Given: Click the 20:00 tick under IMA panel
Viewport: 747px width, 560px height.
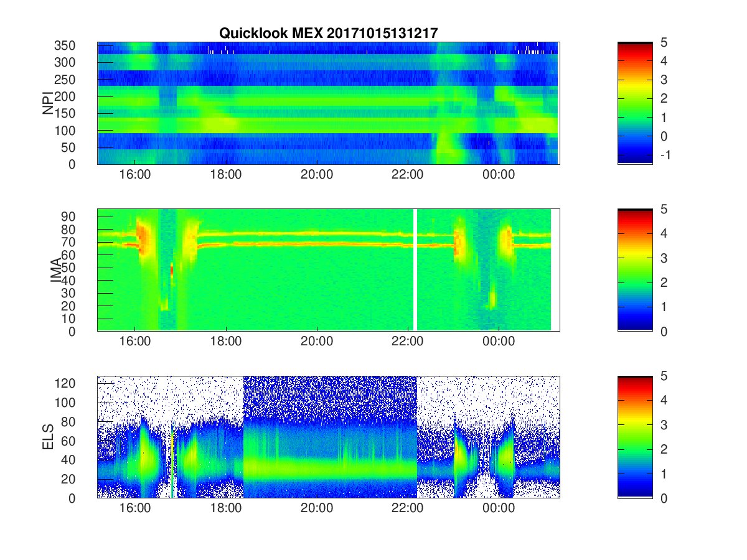Looking at the screenshot, I should 317,342.
